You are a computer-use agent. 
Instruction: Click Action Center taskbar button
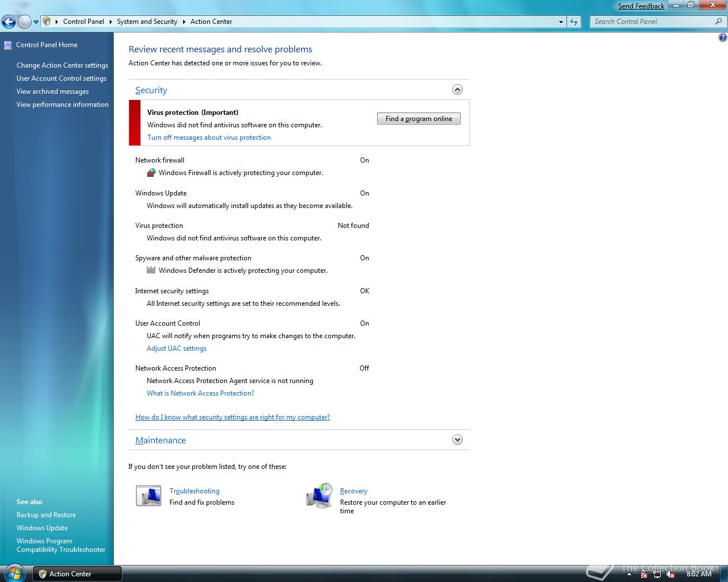pos(77,573)
